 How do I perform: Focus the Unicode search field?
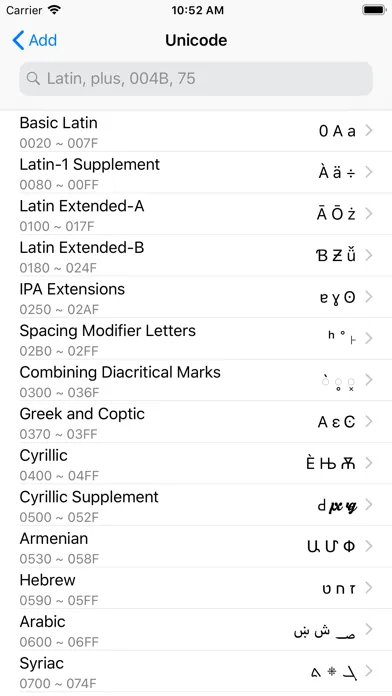196,79
